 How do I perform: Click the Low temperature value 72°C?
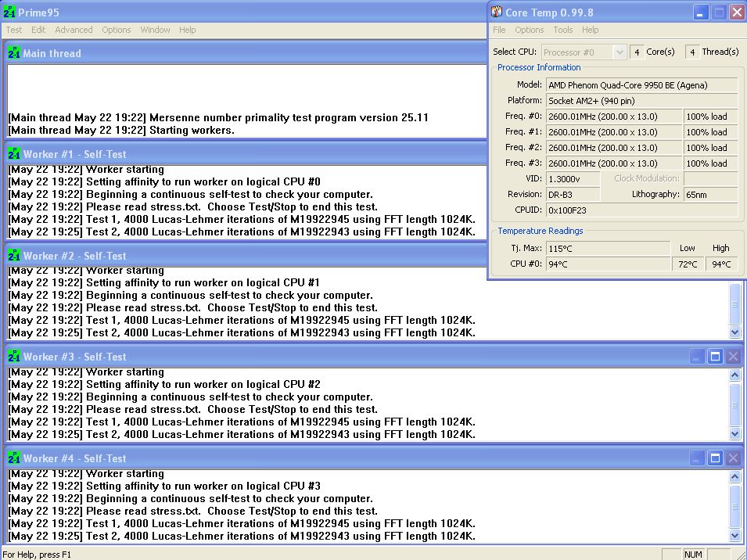[x=688, y=264]
